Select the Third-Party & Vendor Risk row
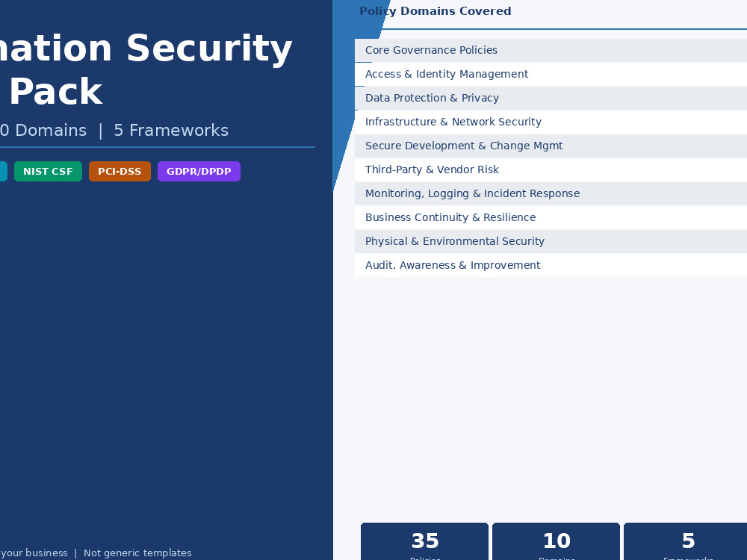Image resolution: width=747 pixels, height=560 pixels. point(551,169)
